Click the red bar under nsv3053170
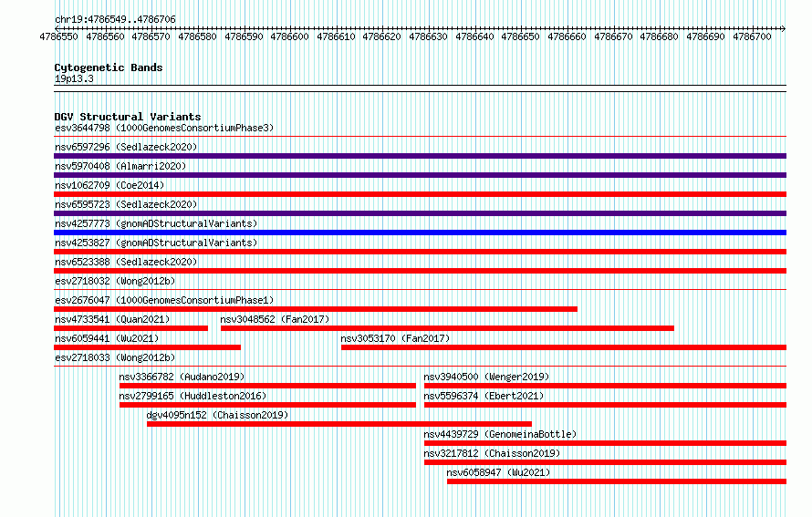 tap(564, 347)
